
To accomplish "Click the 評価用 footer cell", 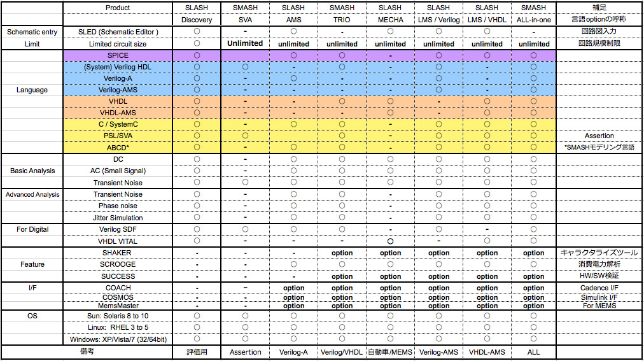I will [197, 352].
